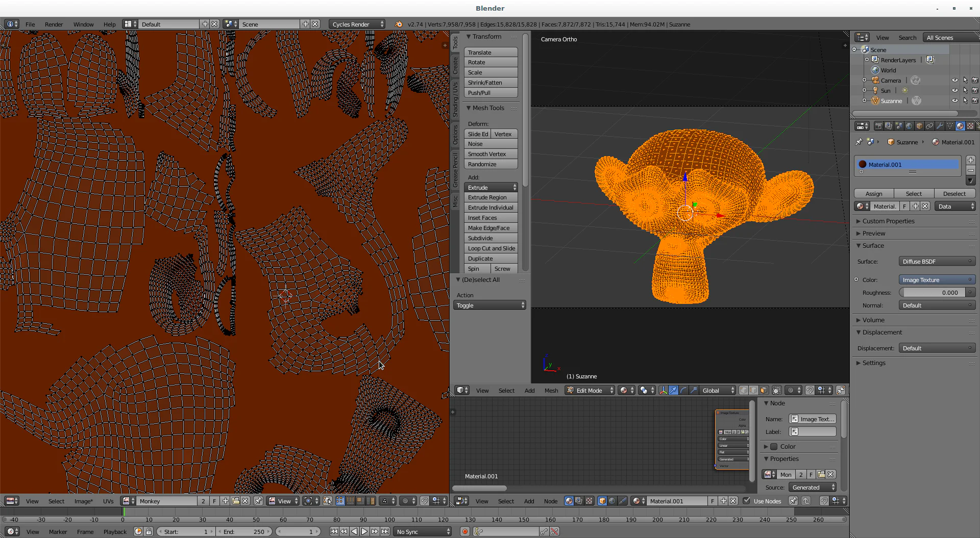
Task: Open the Global orientation dropdown
Action: (718, 390)
